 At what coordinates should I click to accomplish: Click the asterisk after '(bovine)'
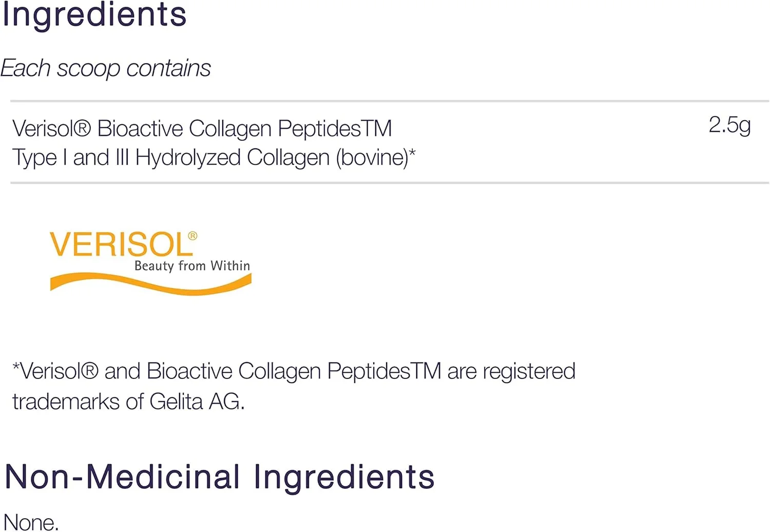click(x=412, y=153)
